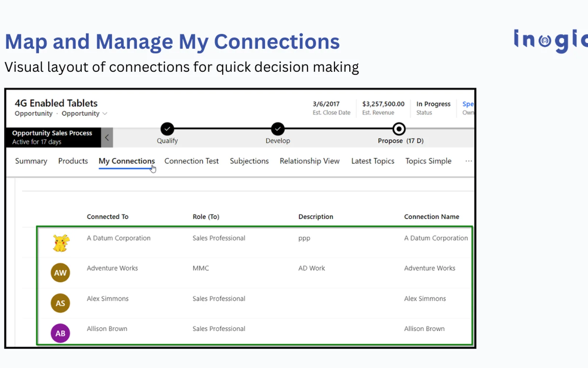
Task: Click the AD Work description cell
Action: (x=312, y=268)
